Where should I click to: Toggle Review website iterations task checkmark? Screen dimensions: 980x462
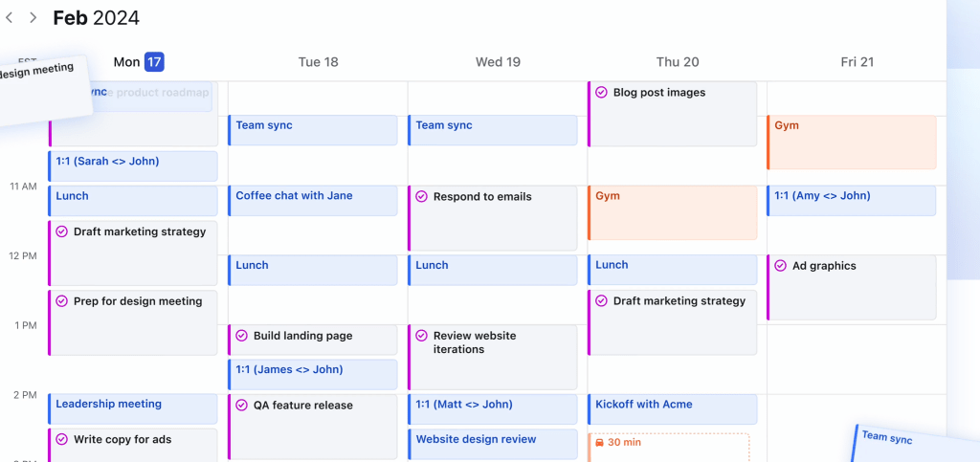[x=421, y=336]
